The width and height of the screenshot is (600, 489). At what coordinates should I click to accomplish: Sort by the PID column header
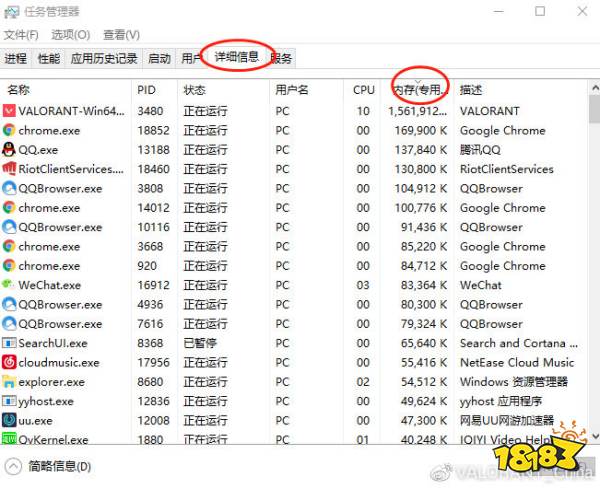(x=147, y=89)
